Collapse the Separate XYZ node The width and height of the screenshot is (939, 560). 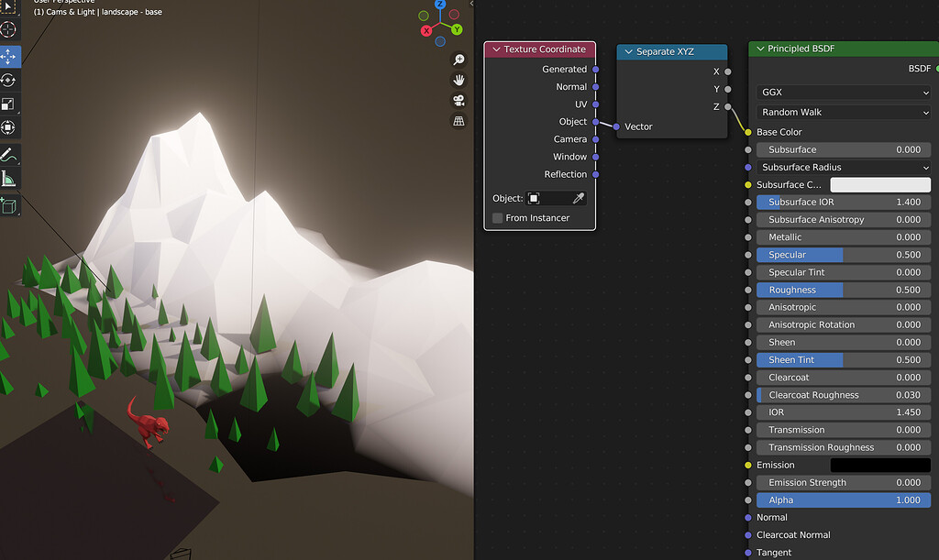point(629,52)
